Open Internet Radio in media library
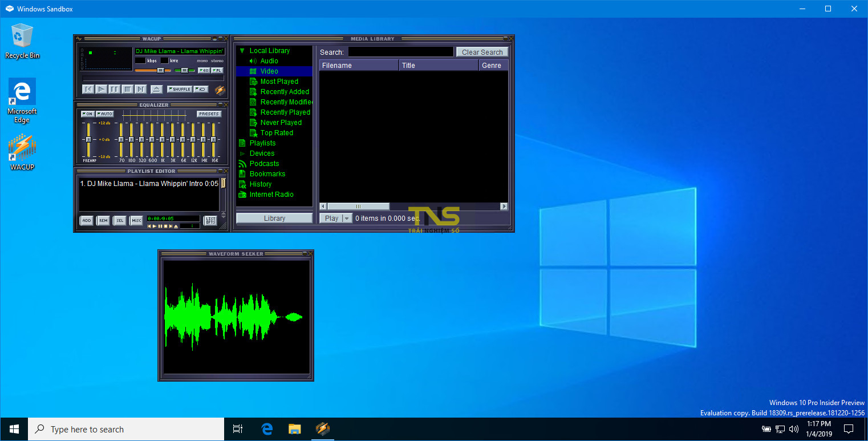 [271, 195]
